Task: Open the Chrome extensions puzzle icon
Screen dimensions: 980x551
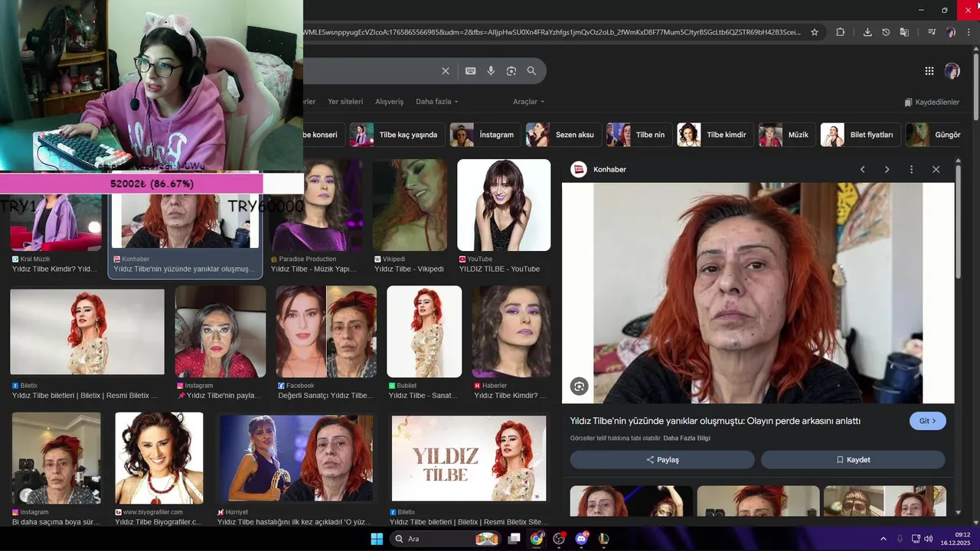Action: [841, 32]
